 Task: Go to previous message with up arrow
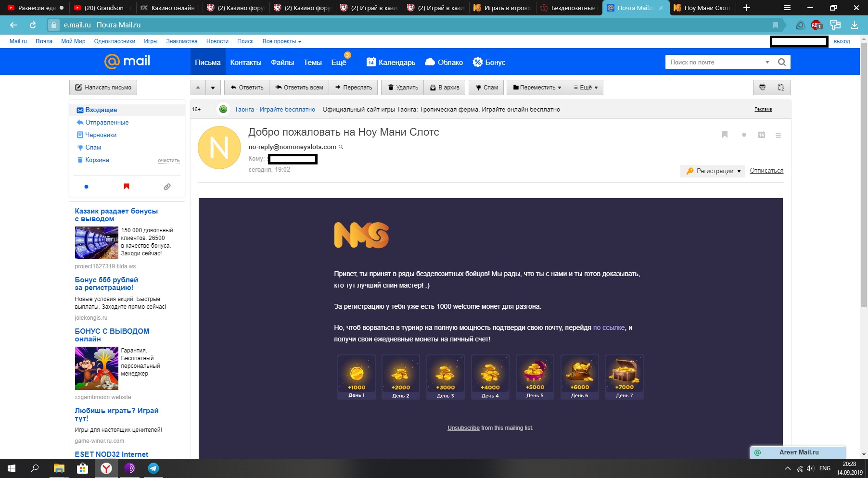coord(198,88)
